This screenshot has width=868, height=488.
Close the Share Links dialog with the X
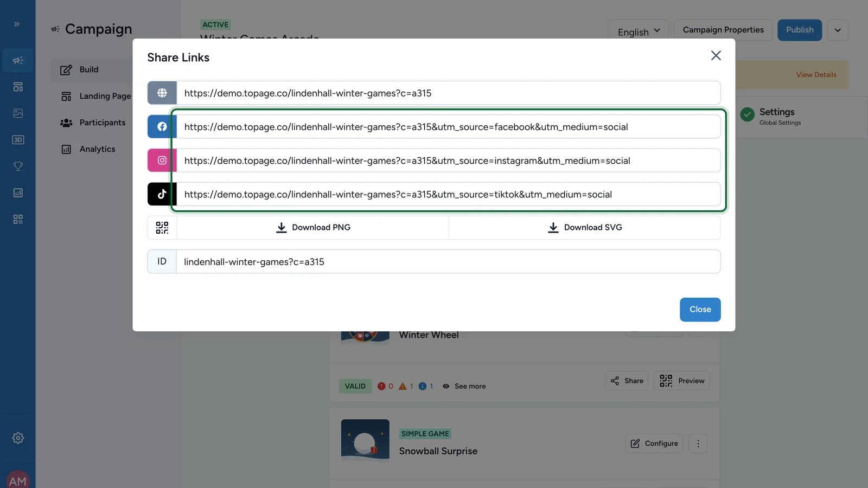coord(716,55)
